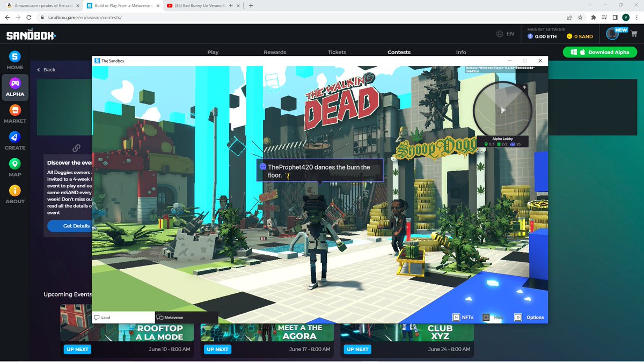Click the O key Options icon in game
This screenshot has width=644, height=362.
coord(518,317)
